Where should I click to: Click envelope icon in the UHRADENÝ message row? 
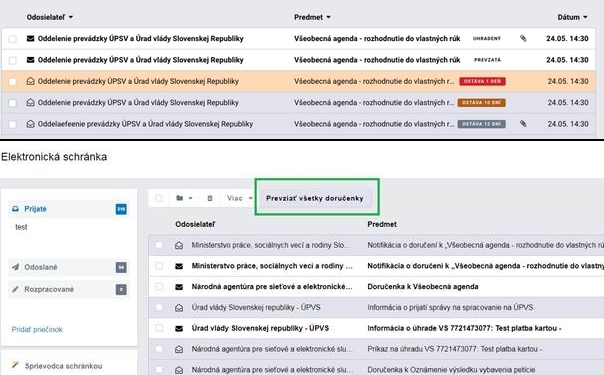[x=30, y=39]
